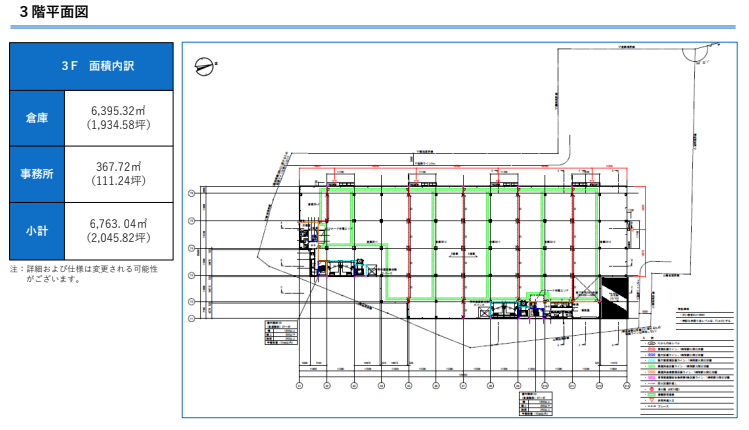Click the blue horizontal rule under the title
This screenshot has height=430, width=749.
pos(374,27)
